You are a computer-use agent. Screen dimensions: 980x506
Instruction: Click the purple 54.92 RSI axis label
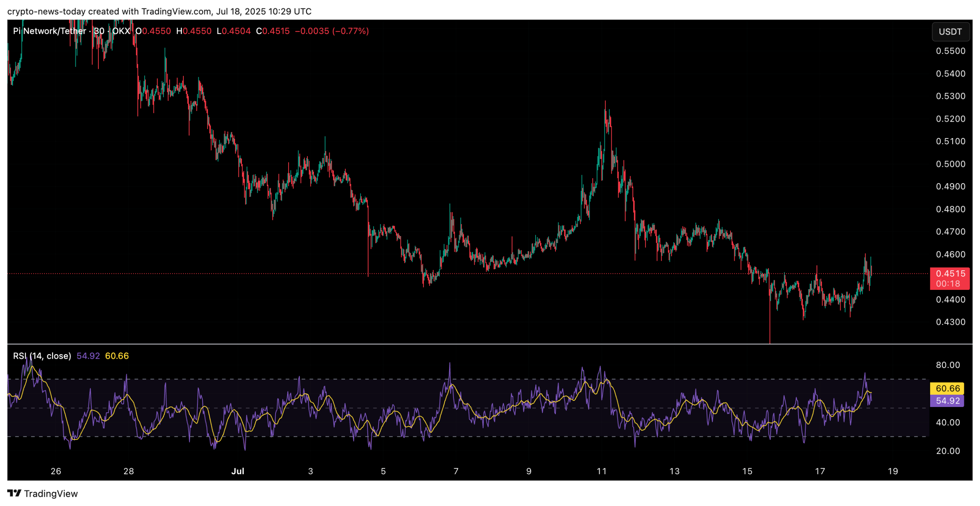(x=947, y=401)
